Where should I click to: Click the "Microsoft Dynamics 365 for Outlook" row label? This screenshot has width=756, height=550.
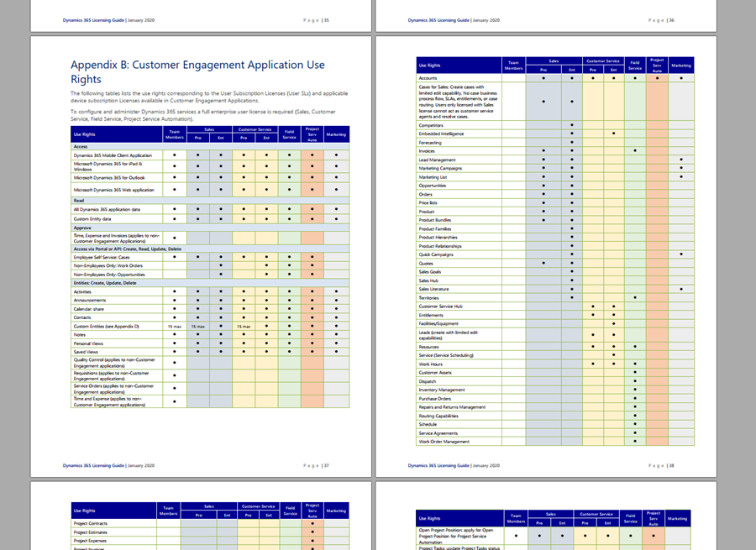[x=109, y=178]
